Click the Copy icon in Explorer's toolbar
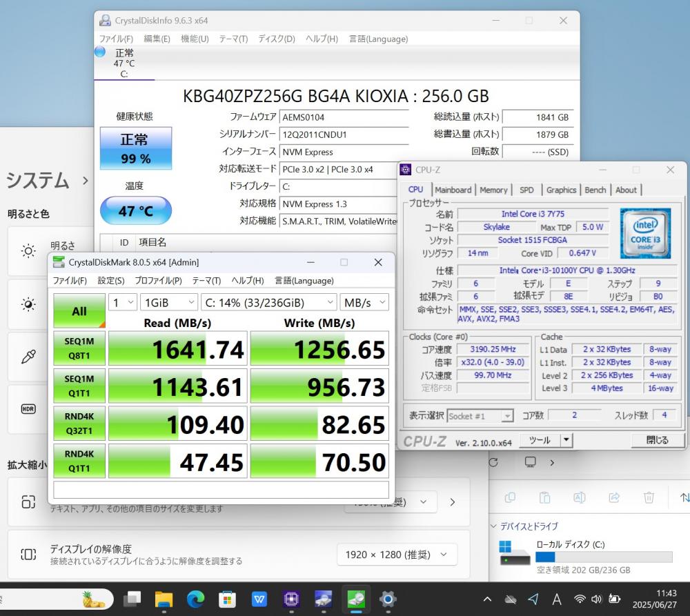Viewport: 690px width, 616px height. coord(510,497)
